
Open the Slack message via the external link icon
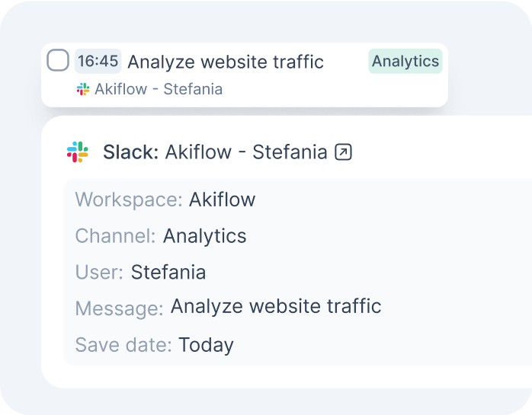(x=343, y=152)
